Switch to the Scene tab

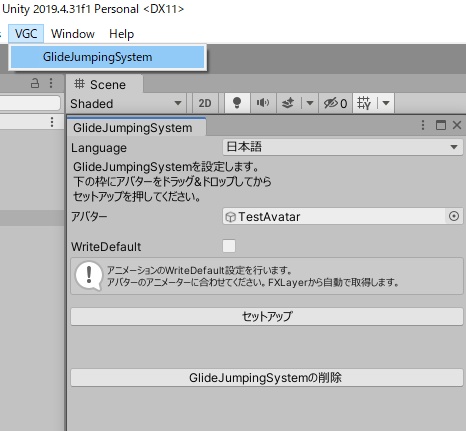(x=105, y=84)
